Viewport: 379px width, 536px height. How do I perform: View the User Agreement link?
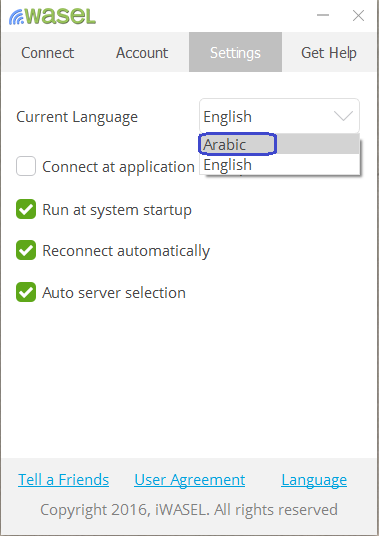pos(190,480)
